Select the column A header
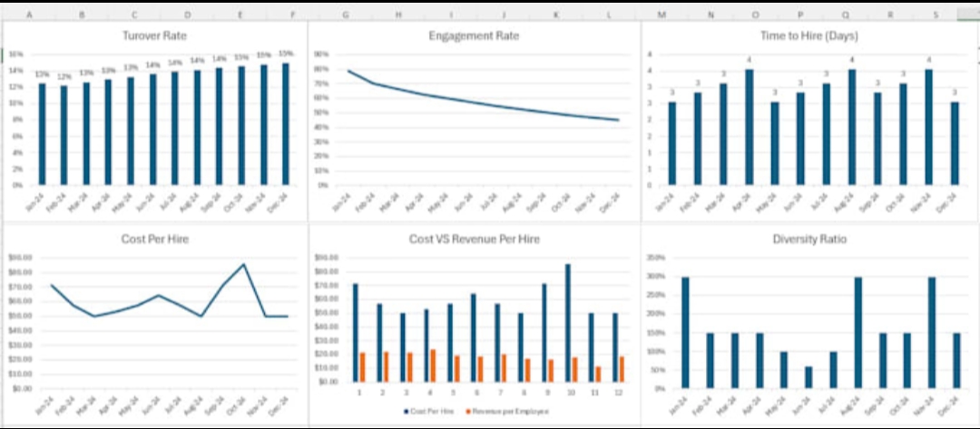 click(x=30, y=15)
